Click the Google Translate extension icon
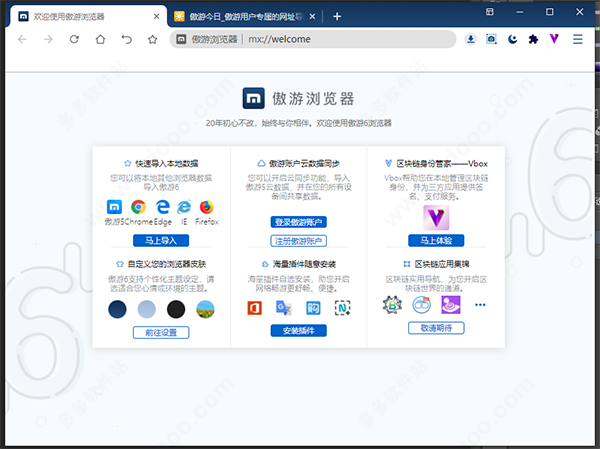600x449 pixels. (284, 308)
